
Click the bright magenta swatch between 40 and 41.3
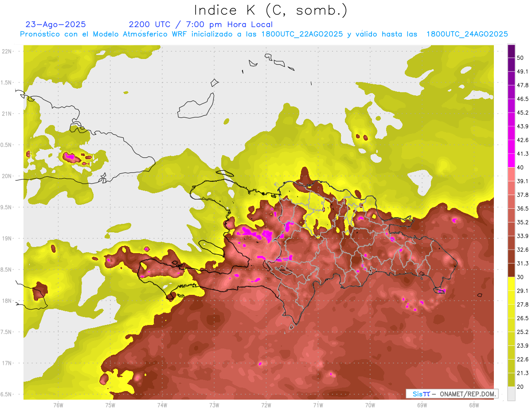coord(512,160)
